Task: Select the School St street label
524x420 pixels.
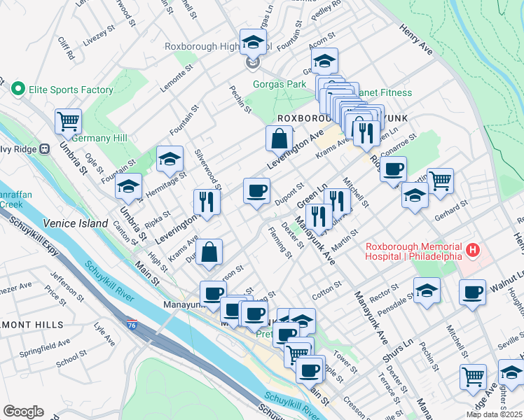Action: coord(71,359)
